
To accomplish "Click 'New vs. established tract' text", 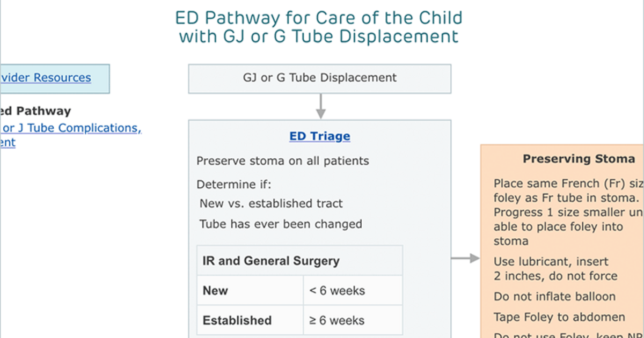I will (x=271, y=204).
